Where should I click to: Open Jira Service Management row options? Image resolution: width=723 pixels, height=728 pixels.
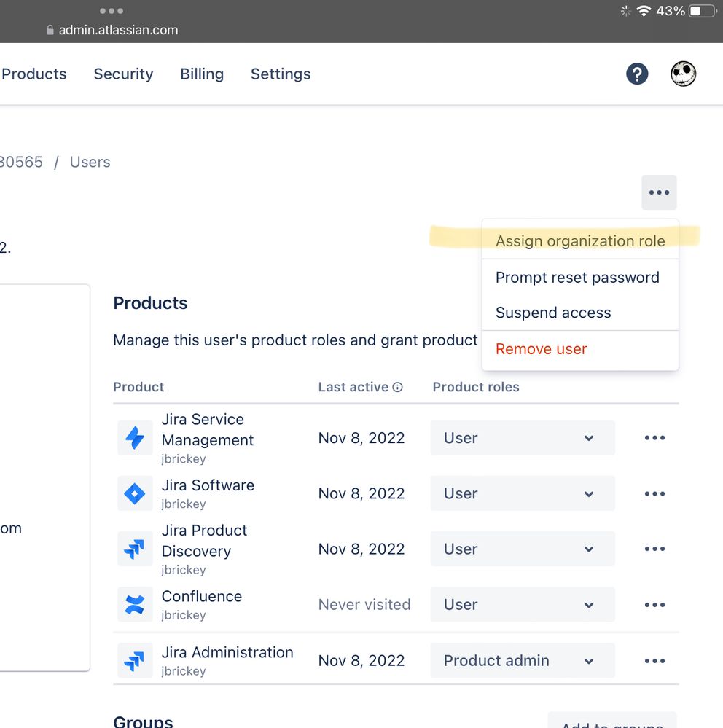654,438
